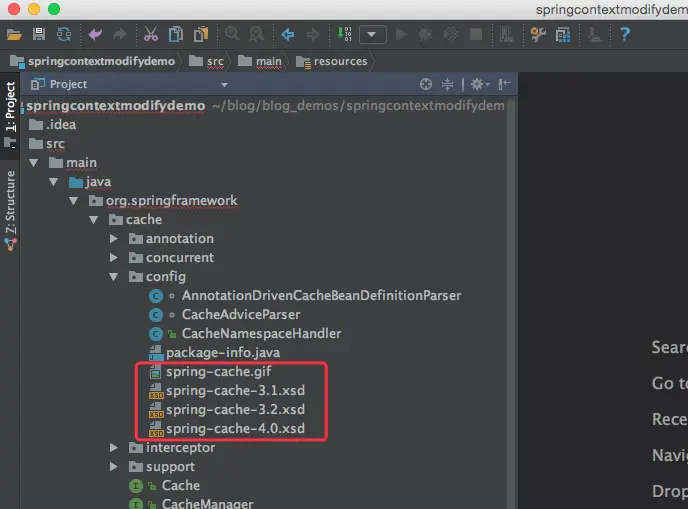The width and height of the screenshot is (688, 509).
Task: Select spring-cache-4.0.xsd file
Action: [227, 428]
